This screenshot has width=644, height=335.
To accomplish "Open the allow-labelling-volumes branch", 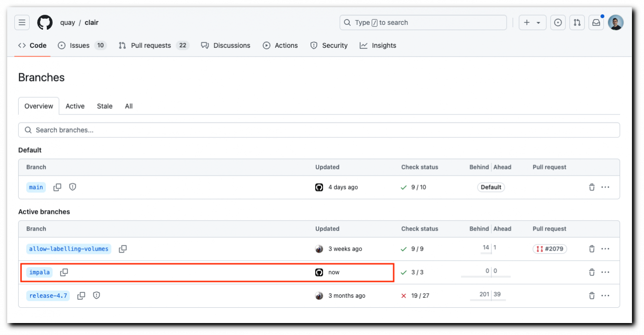I will [69, 249].
